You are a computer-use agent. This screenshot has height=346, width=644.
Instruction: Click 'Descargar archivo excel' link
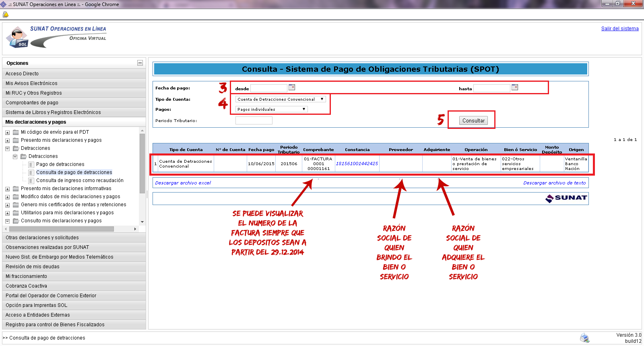pos(183,183)
